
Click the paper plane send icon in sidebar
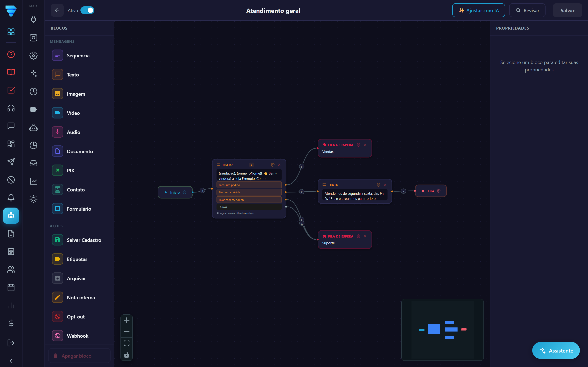coord(11,162)
